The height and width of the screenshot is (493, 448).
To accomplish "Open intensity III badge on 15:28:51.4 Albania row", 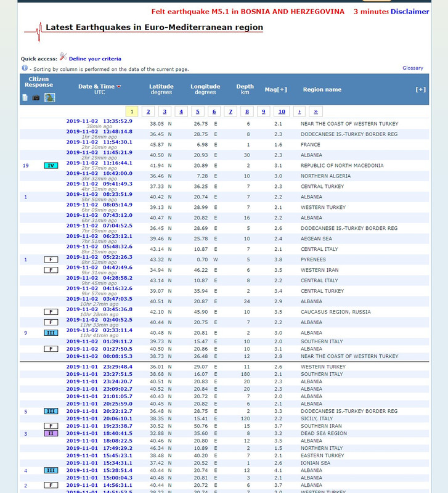I will (51, 470).
